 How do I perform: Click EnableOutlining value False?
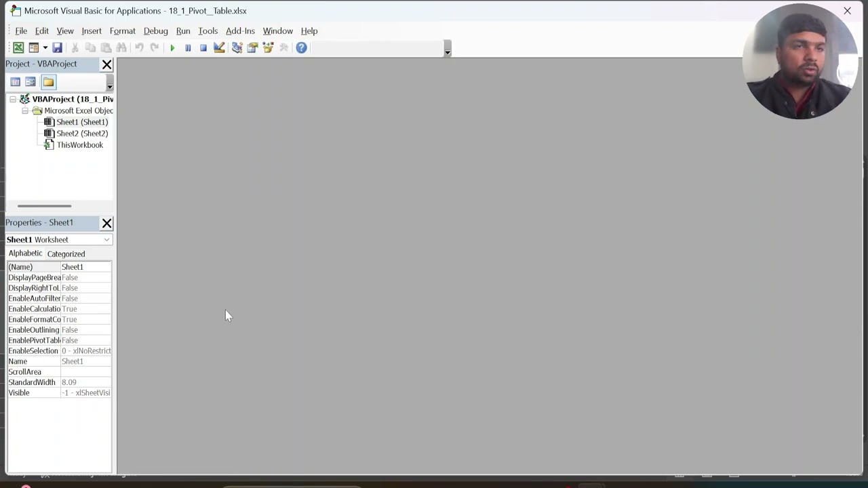click(86, 330)
